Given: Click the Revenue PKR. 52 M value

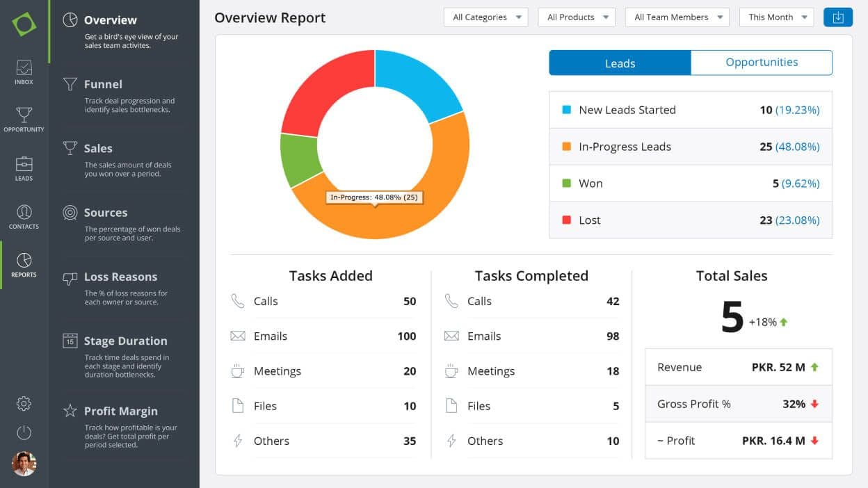Looking at the screenshot, I should 778,367.
